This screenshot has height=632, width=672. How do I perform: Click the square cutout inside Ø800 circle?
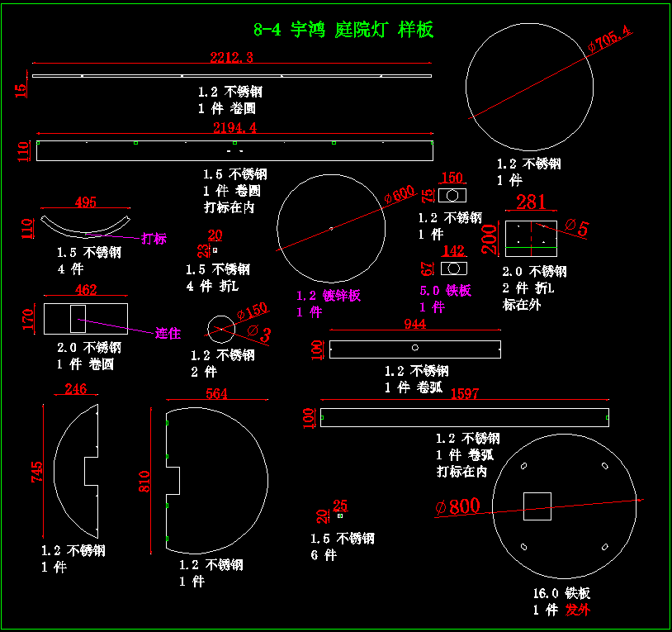click(x=537, y=506)
